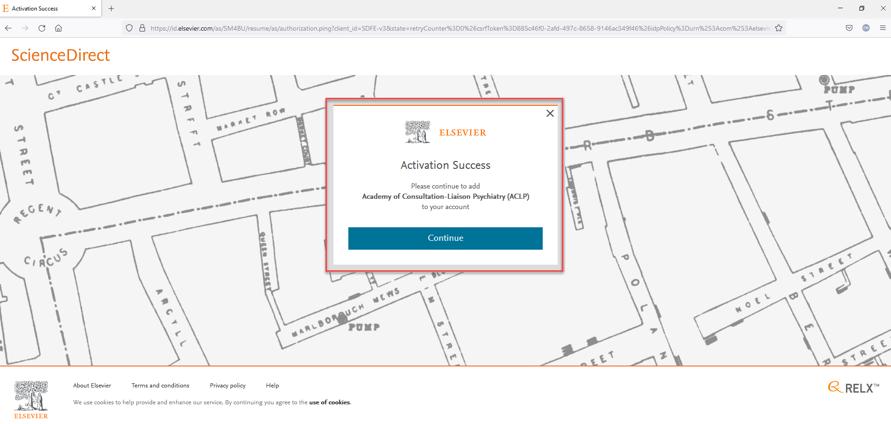
Task: View site security padlock info
Action: pyautogui.click(x=142, y=28)
